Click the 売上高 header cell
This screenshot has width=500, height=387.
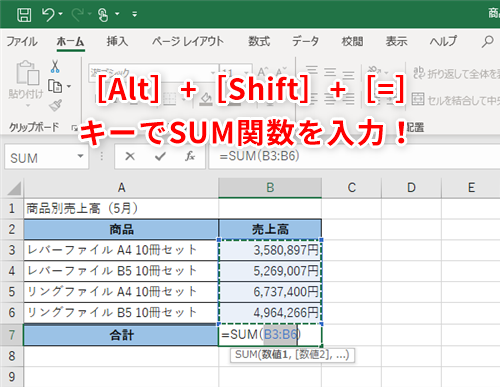[270, 229]
